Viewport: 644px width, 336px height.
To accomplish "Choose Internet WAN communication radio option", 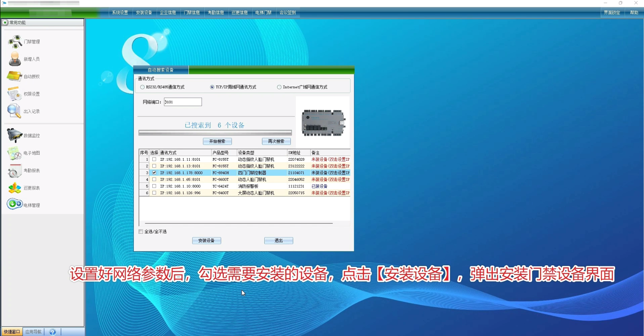I will (x=279, y=87).
